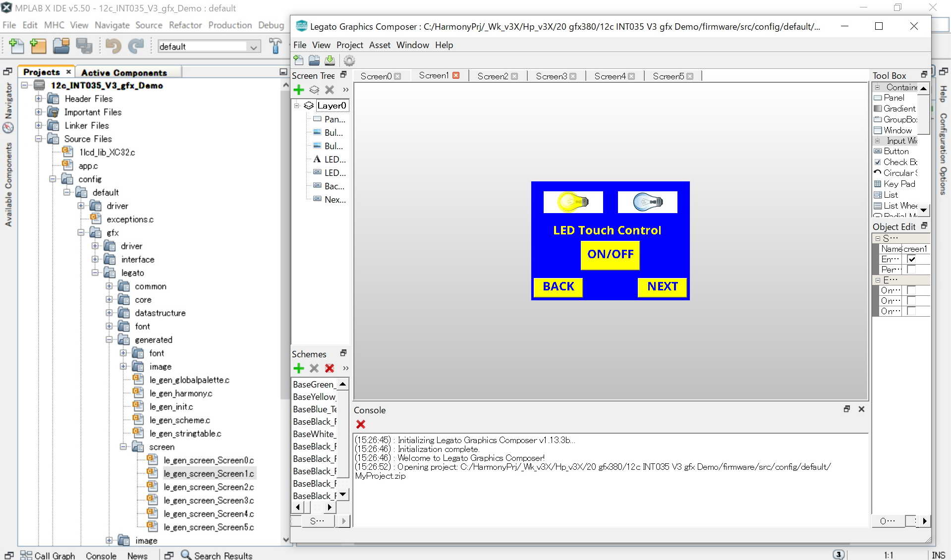Viewport: 951px width, 560px height.
Task: Collapse the Source Files folder
Action: point(39,139)
